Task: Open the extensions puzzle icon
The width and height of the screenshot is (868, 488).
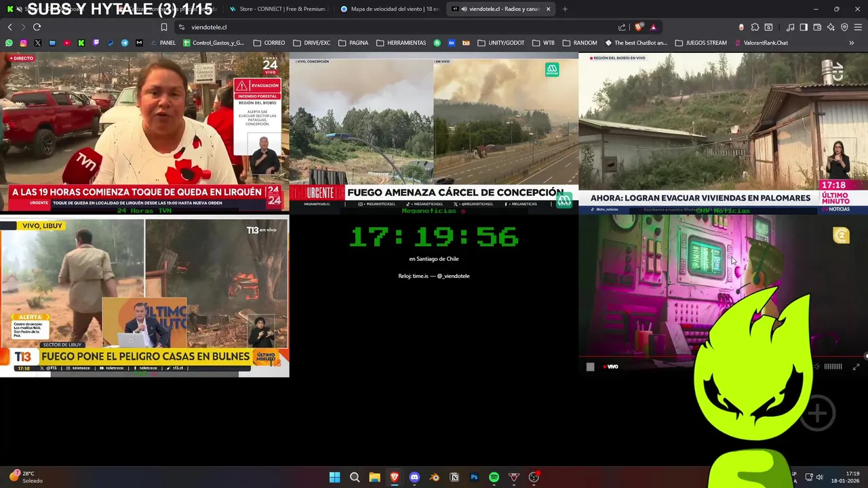Action: 755,27
